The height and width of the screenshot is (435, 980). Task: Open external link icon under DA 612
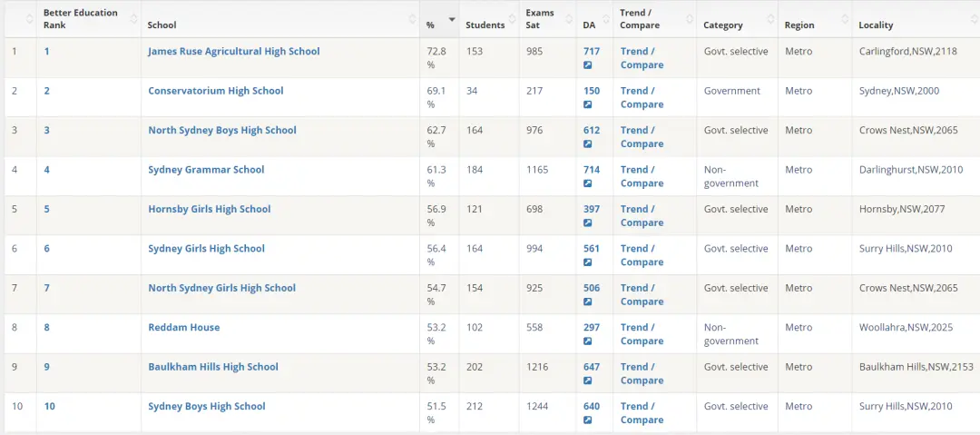pyautogui.click(x=587, y=144)
